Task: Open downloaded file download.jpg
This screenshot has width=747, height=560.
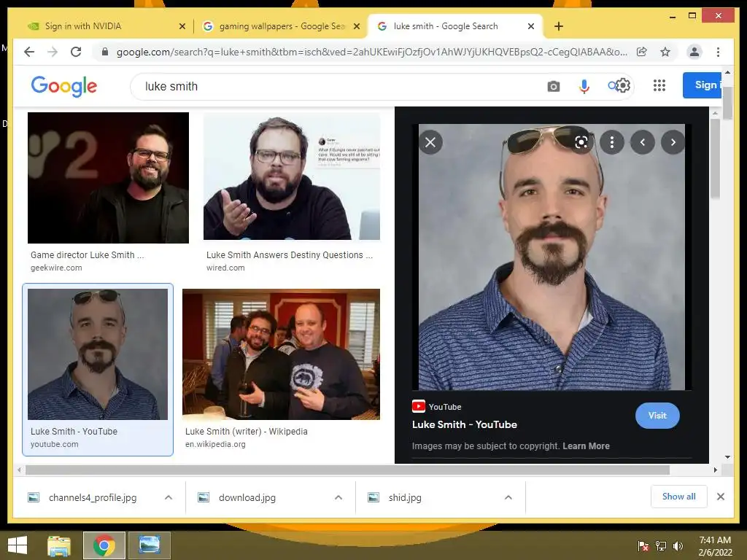Action: [x=247, y=497]
